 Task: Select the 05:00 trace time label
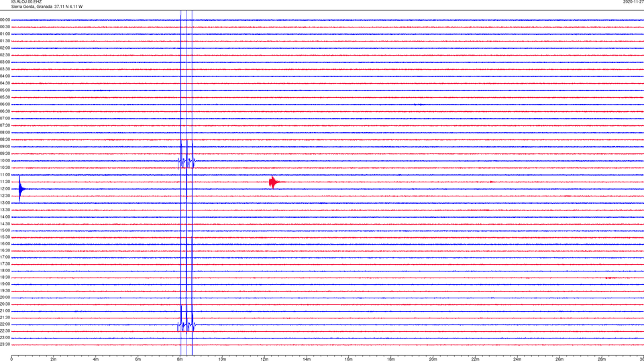[5, 90]
